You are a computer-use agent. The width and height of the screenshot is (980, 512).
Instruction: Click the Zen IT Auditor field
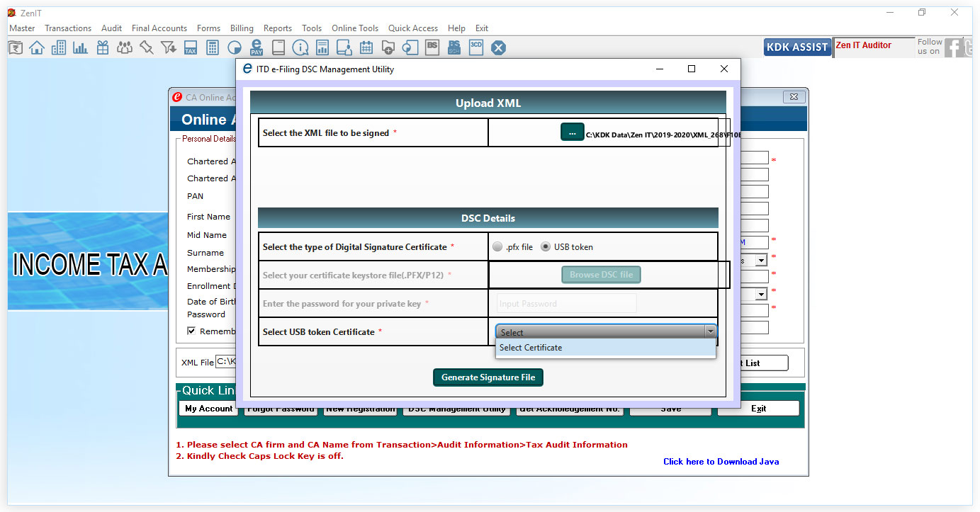pyautogui.click(x=874, y=47)
